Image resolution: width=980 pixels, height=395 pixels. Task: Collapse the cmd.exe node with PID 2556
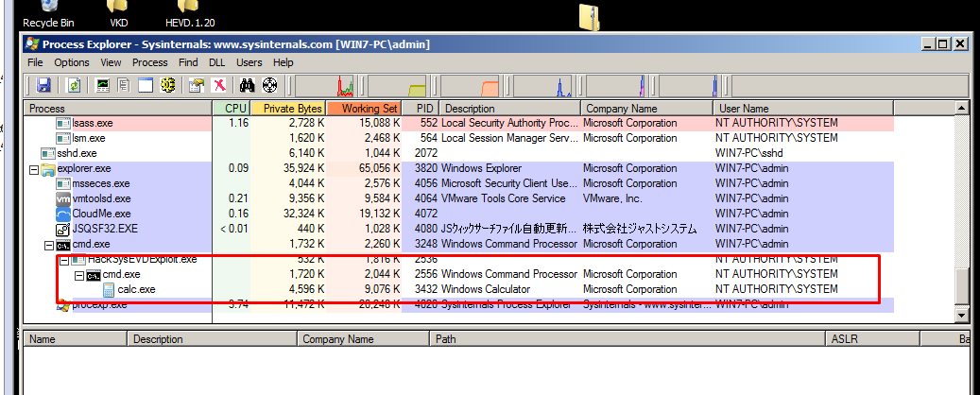80,275
